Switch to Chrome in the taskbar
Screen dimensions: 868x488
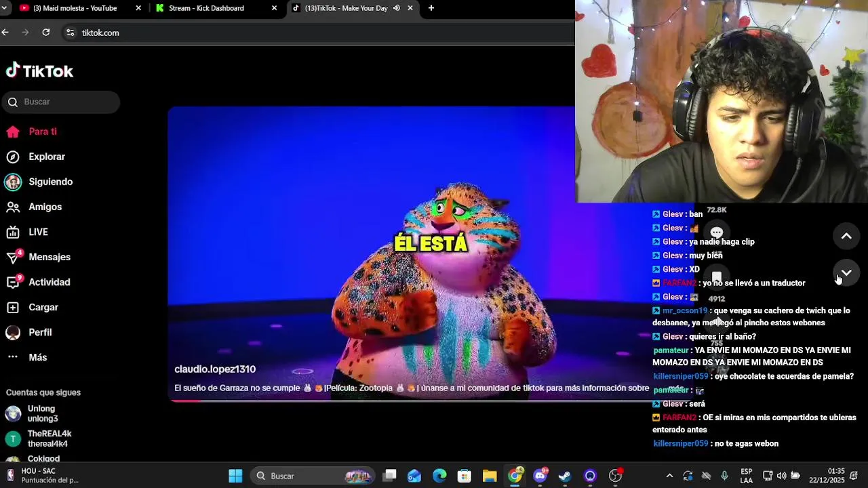(x=515, y=476)
